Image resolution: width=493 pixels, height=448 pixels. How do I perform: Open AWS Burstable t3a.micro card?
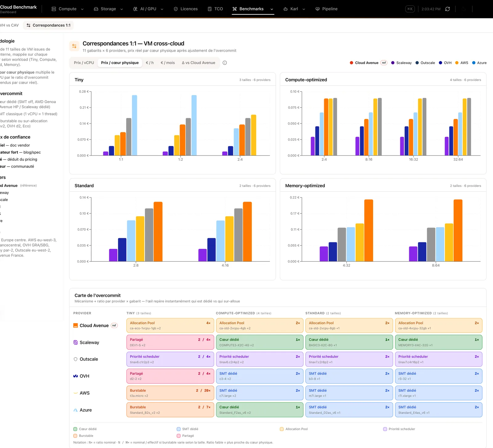tap(170, 393)
